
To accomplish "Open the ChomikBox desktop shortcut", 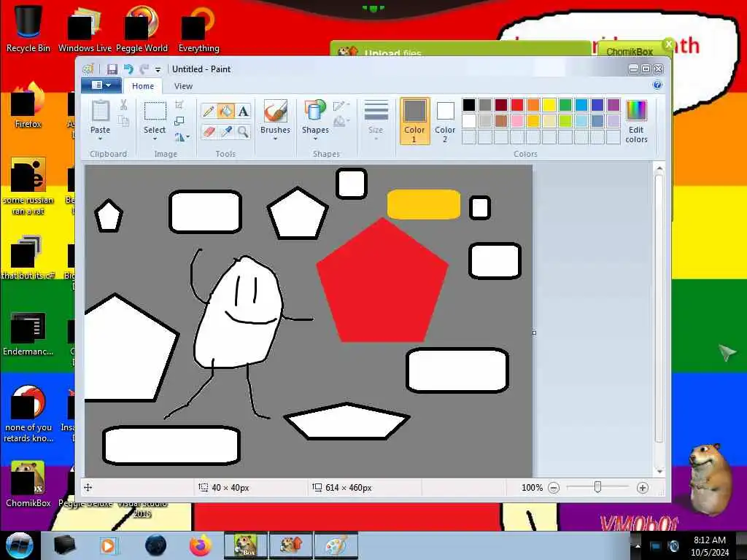I will coord(28,484).
